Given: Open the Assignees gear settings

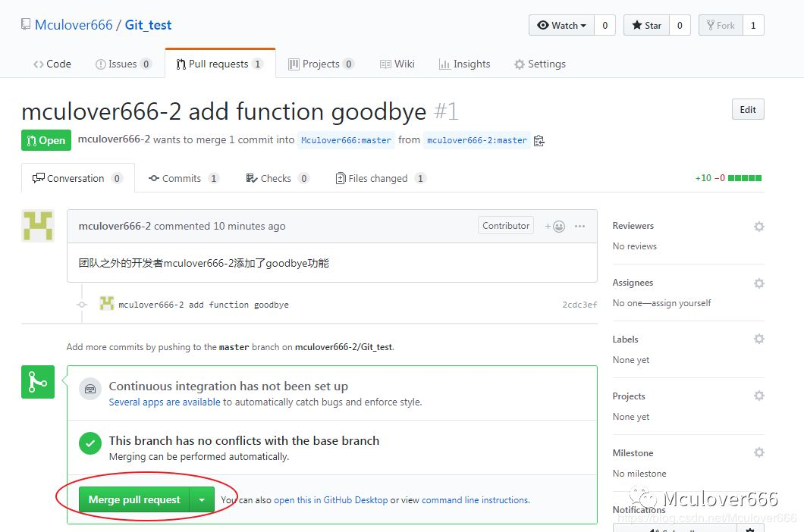Looking at the screenshot, I should pyautogui.click(x=758, y=283).
